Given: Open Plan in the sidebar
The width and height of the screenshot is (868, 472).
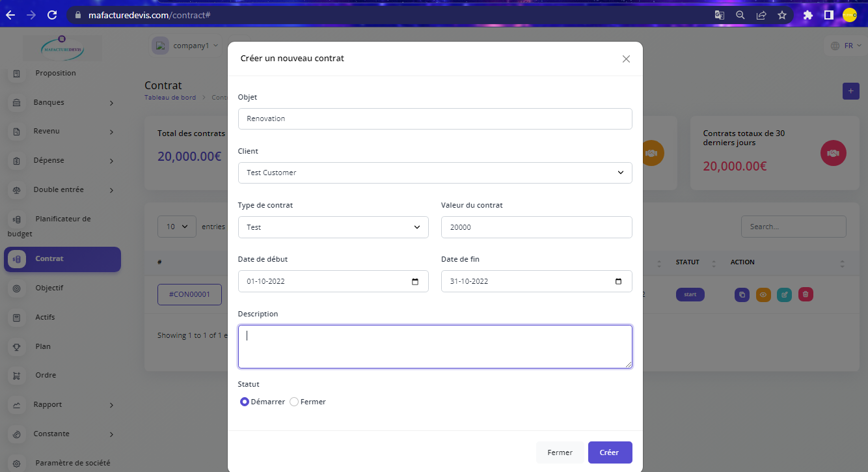Looking at the screenshot, I should pos(43,346).
